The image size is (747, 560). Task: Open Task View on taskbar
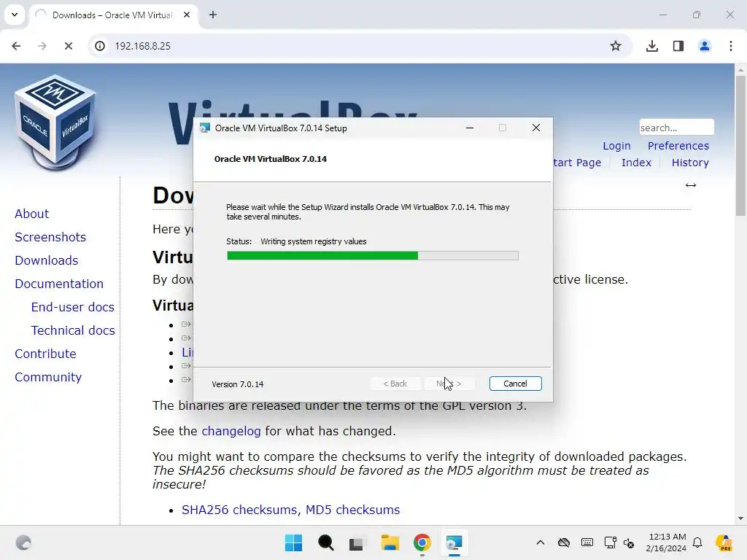click(356, 544)
